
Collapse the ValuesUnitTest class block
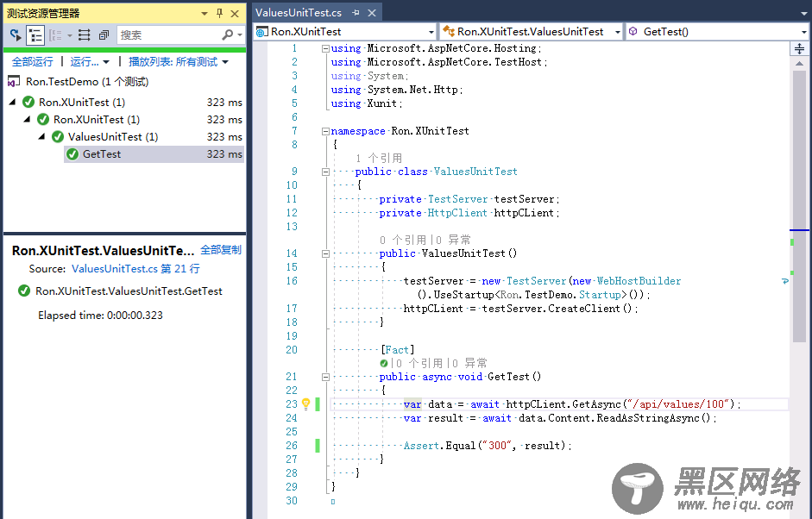pos(325,172)
